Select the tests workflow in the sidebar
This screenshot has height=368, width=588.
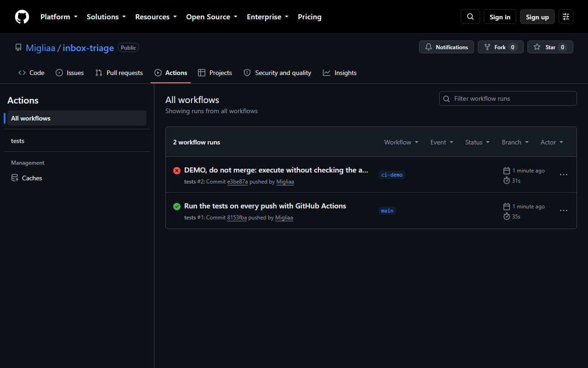pos(77,141)
